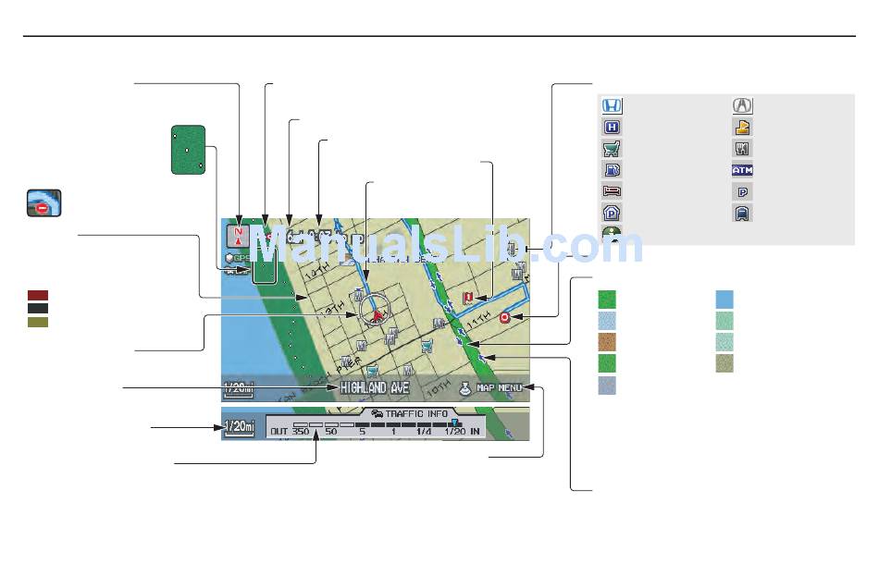Select the restaurant fork and knife icon
This screenshot has width=879, height=588.
point(742,149)
